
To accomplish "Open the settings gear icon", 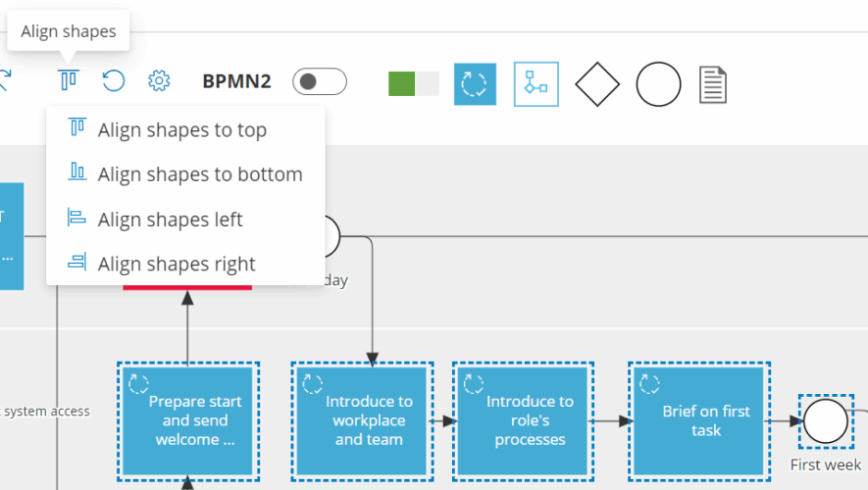I will pos(159,81).
